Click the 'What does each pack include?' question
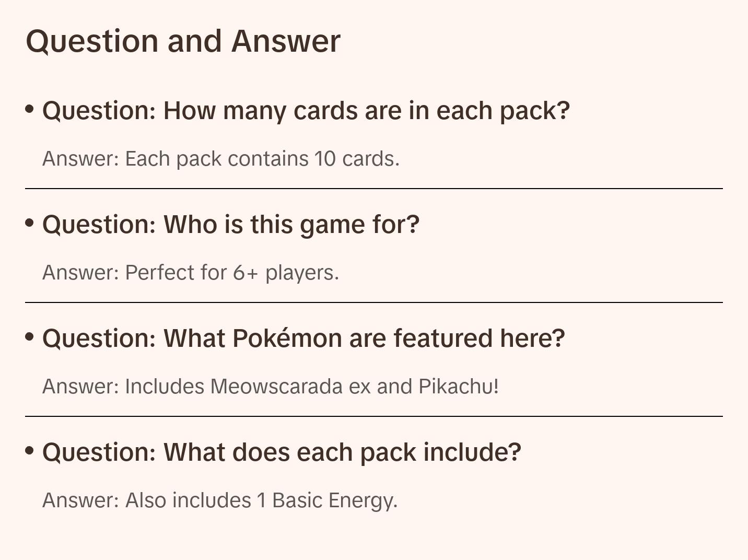This screenshot has width=748, height=560. click(x=282, y=452)
